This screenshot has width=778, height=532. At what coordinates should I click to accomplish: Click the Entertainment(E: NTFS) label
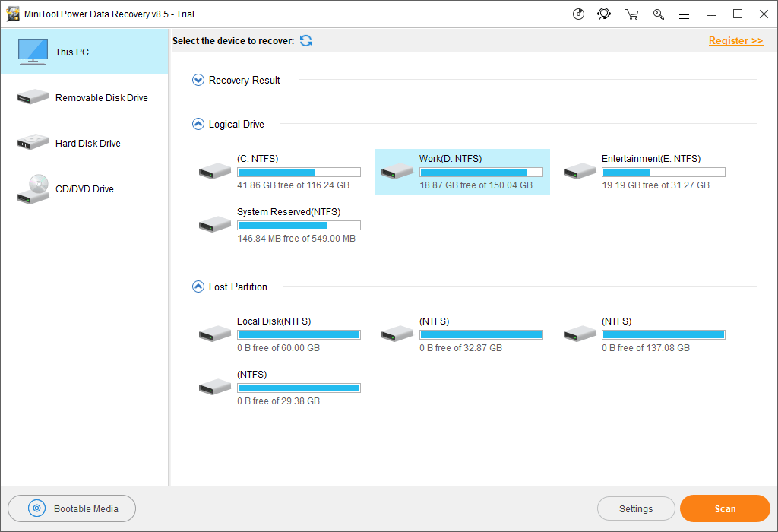click(651, 159)
